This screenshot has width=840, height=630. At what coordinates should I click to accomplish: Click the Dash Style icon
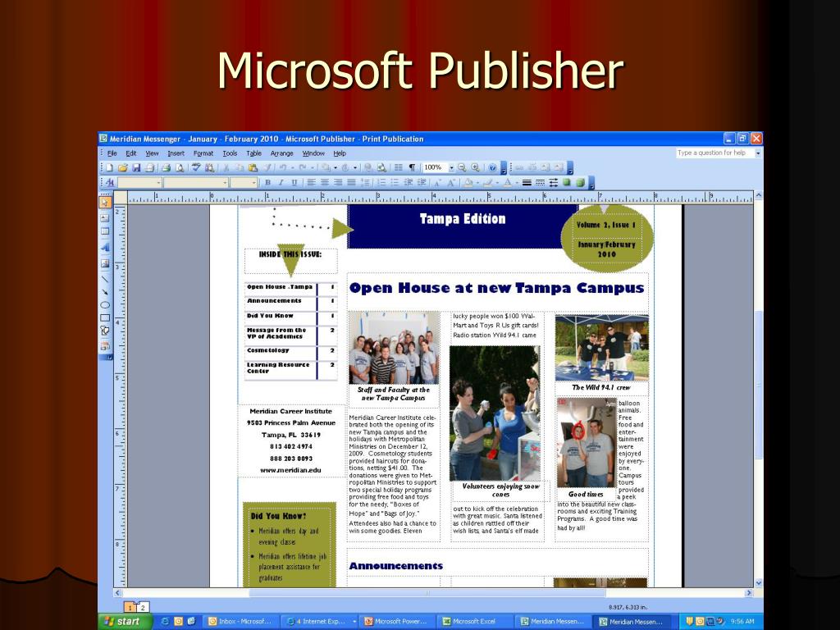click(x=540, y=183)
